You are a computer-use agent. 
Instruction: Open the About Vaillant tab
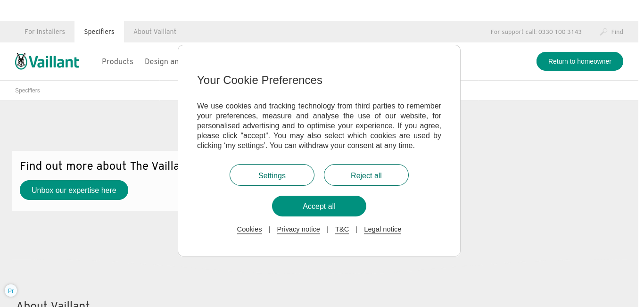click(155, 32)
